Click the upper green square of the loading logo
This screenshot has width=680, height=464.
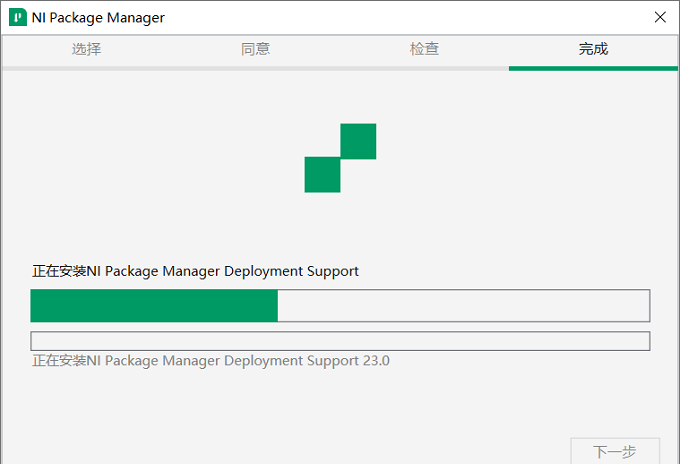tap(358, 141)
